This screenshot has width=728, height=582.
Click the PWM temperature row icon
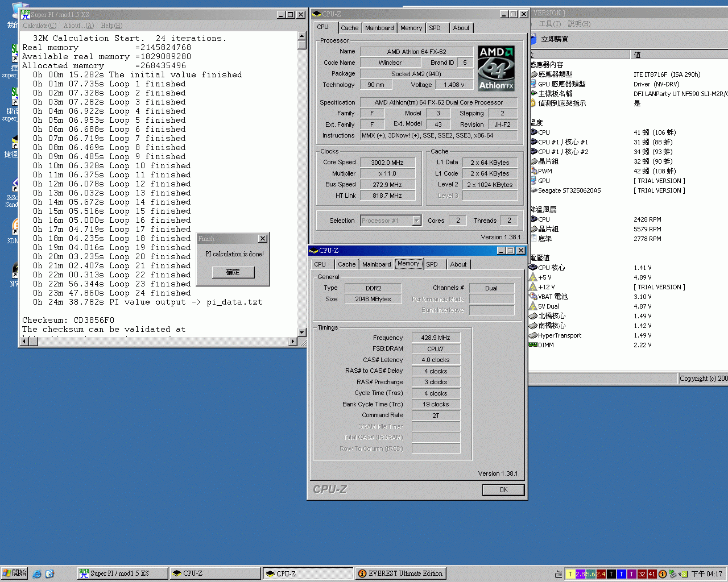tap(533, 171)
